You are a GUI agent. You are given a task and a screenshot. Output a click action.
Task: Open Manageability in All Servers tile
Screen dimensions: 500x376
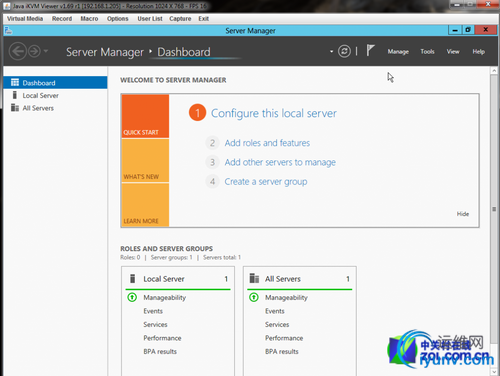tap(286, 298)
